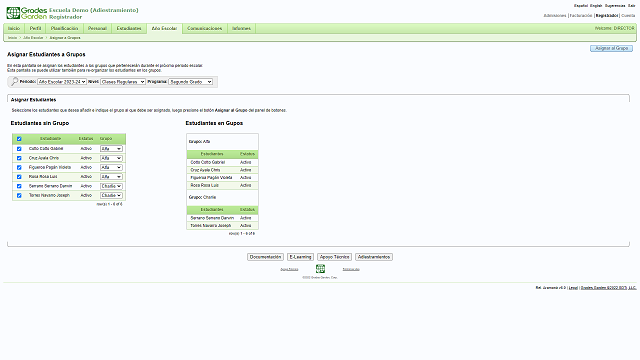Screen dimensions: 640x360
Task: Switch to the Personal tab
Action: pos(97,29)
